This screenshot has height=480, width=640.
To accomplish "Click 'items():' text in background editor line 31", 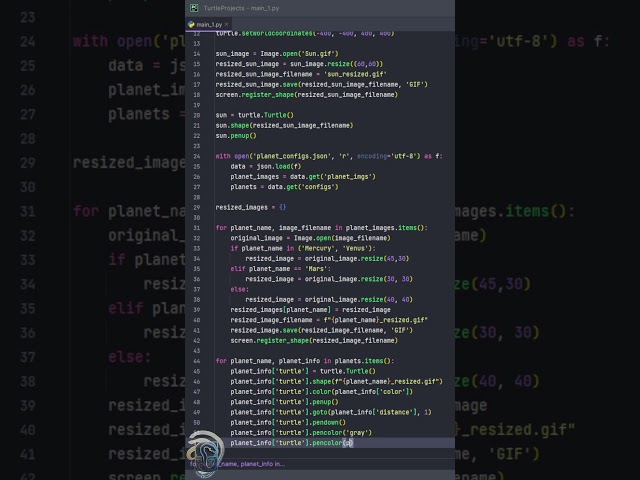I will [x=540, y=211].
